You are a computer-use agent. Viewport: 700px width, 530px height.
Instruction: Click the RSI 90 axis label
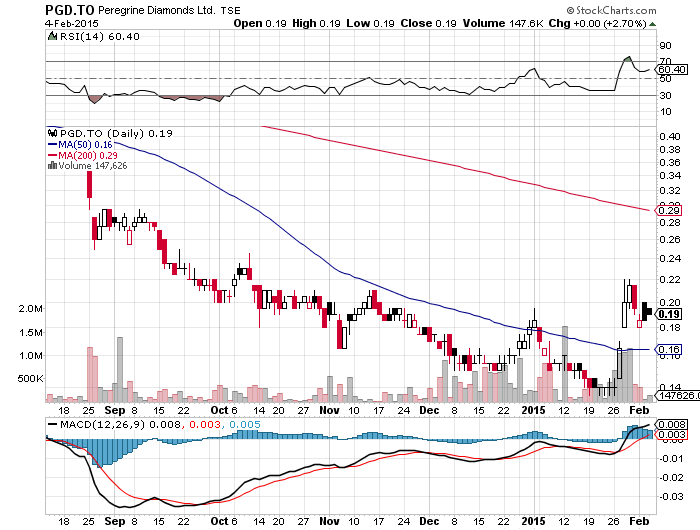[665, 46]
